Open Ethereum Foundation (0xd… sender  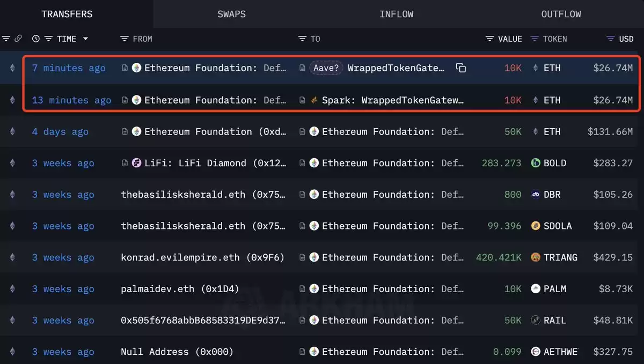click(x=215, y=132)
